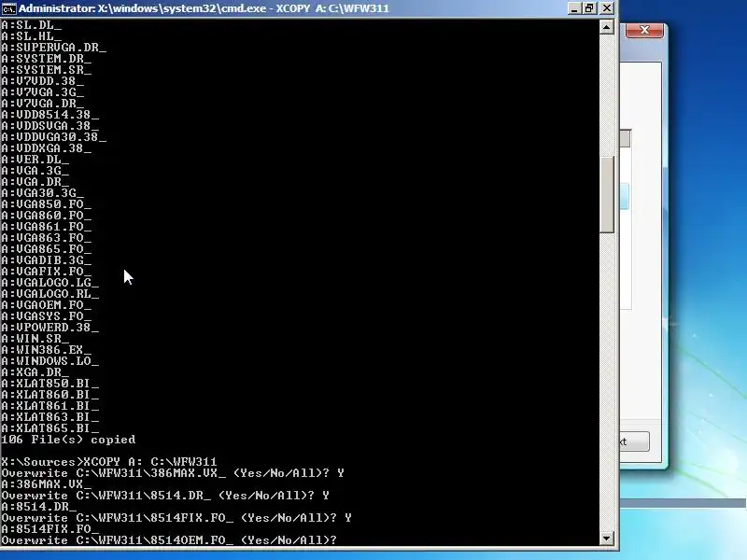
Task: Click the line A:VGA.3G_
Action: (35, 171)
